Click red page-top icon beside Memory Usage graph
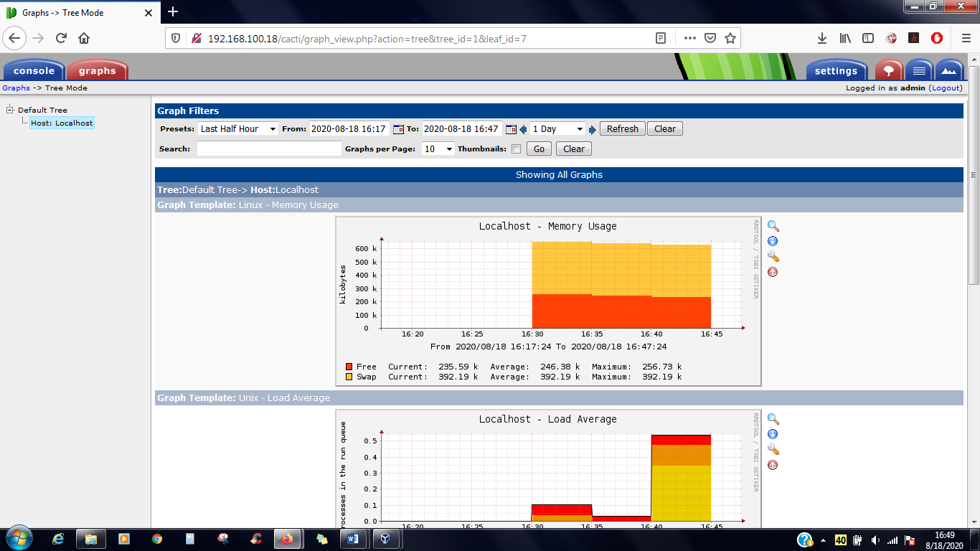This screenshot has width=980, height=551. [773, 272]
